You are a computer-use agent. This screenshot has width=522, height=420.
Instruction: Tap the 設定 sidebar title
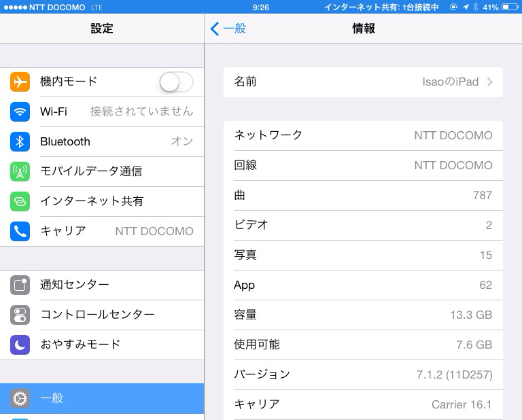point(102,29)
